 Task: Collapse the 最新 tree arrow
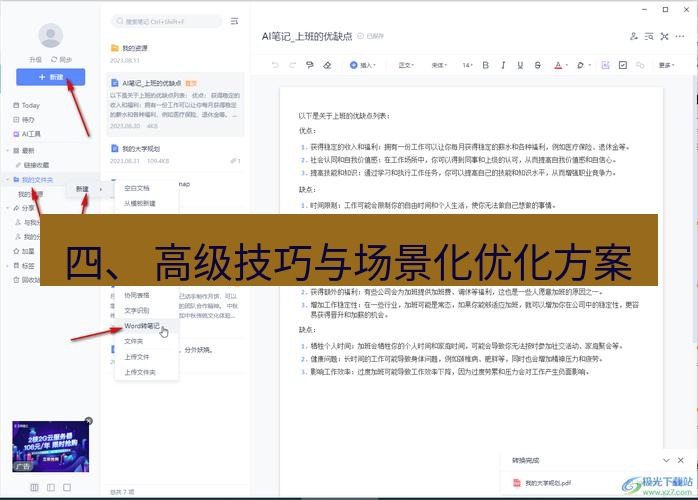[x=8, y=150]
